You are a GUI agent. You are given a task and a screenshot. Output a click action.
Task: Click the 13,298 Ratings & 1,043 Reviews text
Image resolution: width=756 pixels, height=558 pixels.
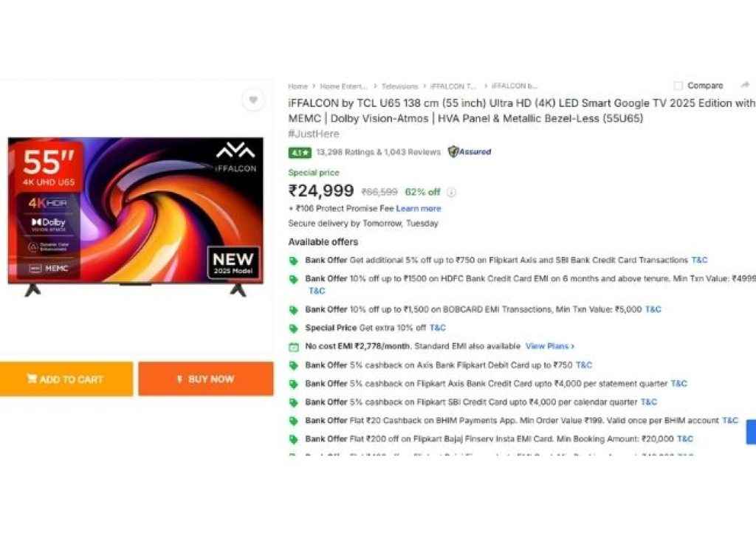[x=378, y=152]
